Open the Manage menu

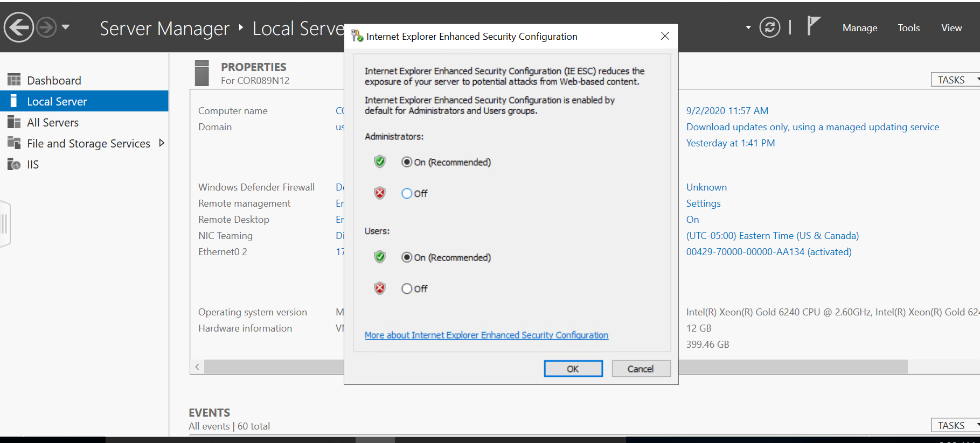pos(860,28)
